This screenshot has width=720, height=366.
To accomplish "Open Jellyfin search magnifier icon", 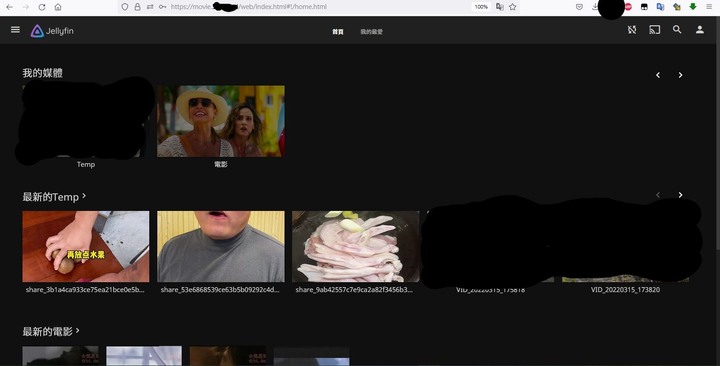I will point(677,30).
